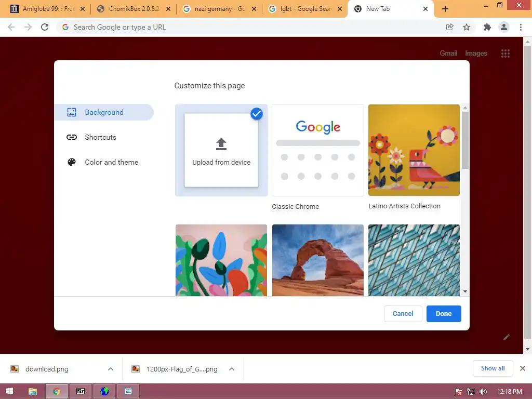Click the address bar search field
532x399 pixels.
[x=250, y=27]
